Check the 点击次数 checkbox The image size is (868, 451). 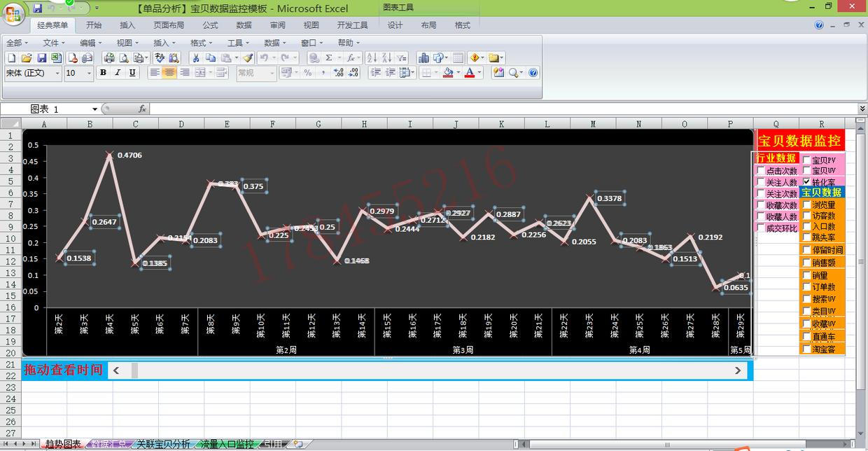pos(761,170)
